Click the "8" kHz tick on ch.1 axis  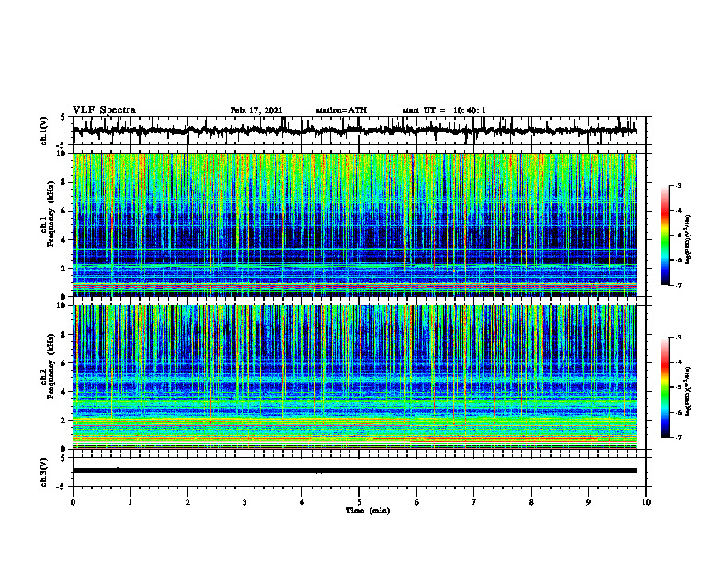tap(64, 182)
